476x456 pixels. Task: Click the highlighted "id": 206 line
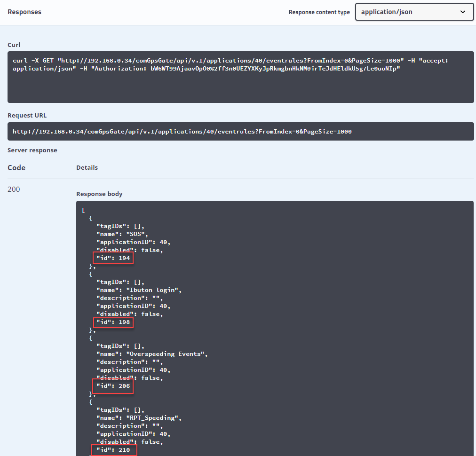coord(113,386)
